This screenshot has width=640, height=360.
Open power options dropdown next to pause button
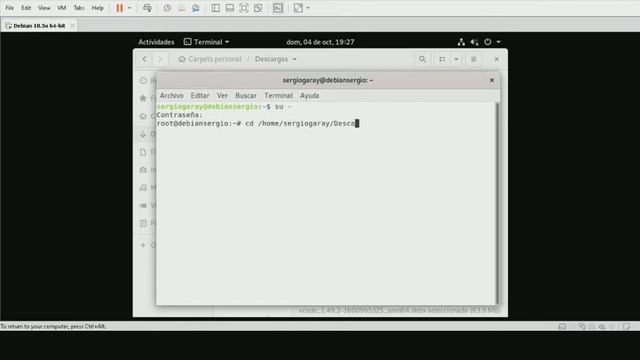tap(129, 8)
